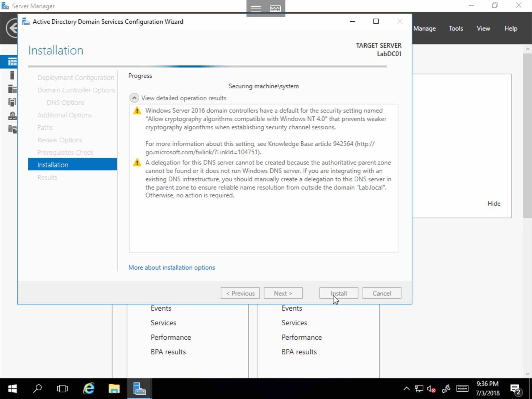Open Local Server icon in sidebar
The image size is (532, 399).
click(x=12, y=75)
